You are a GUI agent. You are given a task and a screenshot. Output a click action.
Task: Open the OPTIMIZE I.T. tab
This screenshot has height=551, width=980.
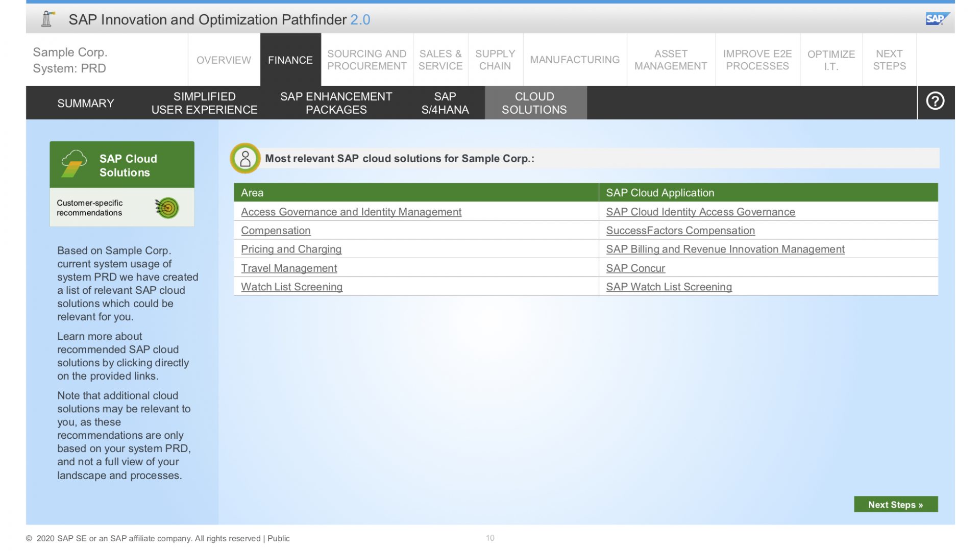pyautogui.click(x=831, y=60)
